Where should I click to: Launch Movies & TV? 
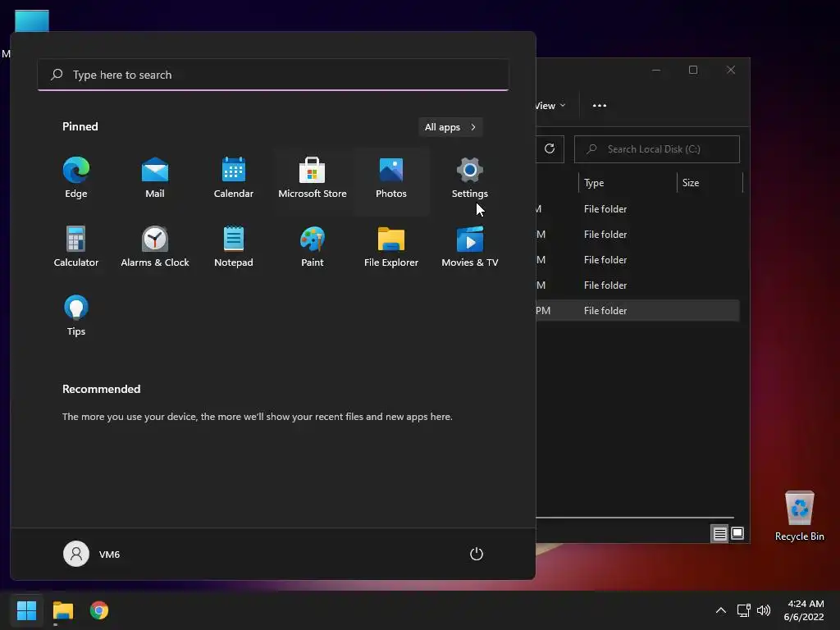pos(470,247)
